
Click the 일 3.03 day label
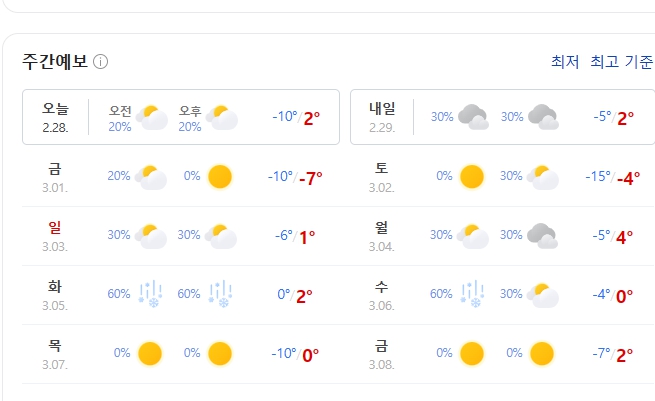[x=55, y=236]
